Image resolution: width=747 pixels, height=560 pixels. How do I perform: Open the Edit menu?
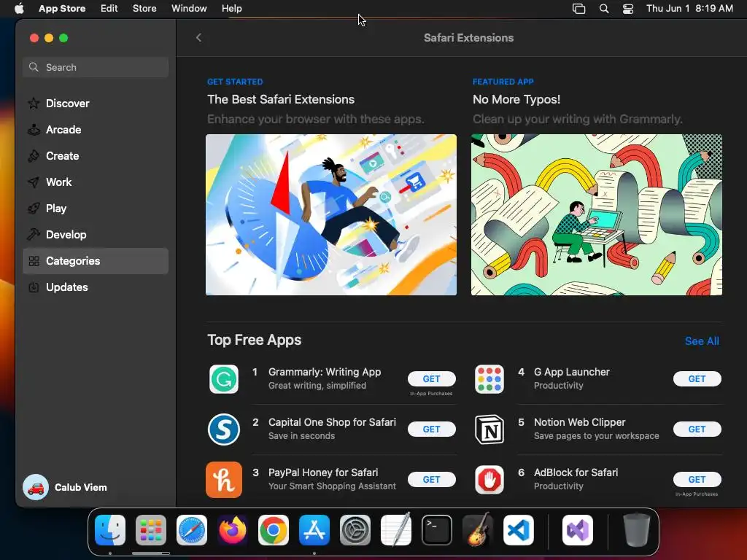coord(109,9)
